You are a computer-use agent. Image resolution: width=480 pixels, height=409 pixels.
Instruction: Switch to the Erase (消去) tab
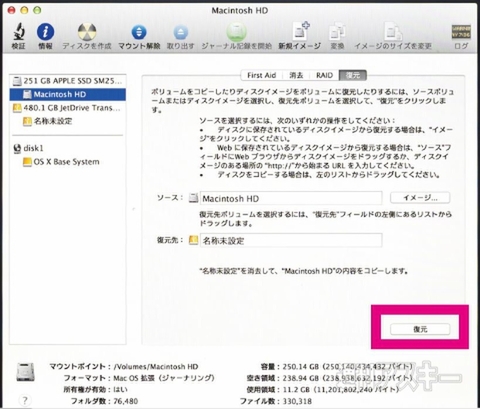tap(296, 75)
